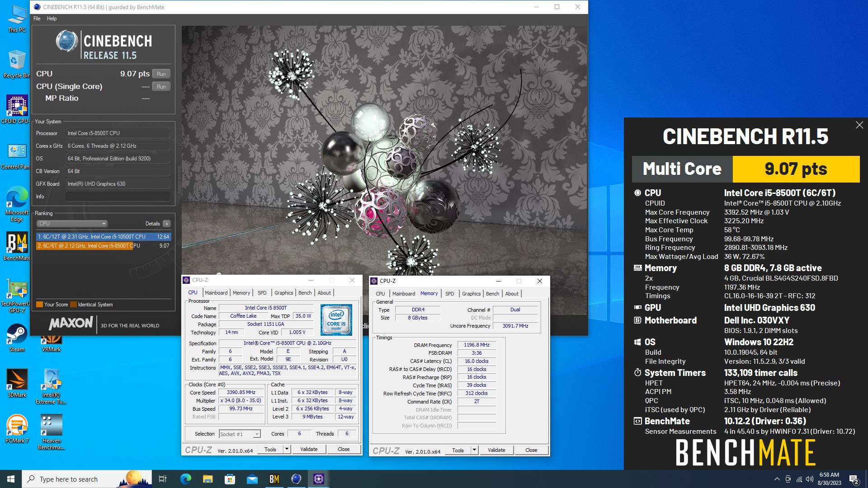868x488 pixels.
Task: Open Task View in taskbar
Action: (x=163, y=479)
